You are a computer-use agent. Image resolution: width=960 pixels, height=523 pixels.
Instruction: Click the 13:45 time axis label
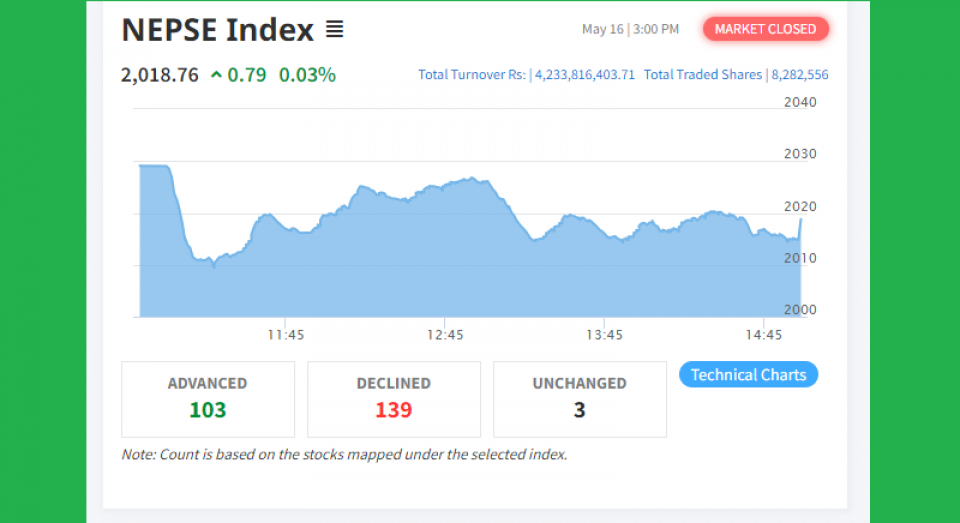point(604,335)
